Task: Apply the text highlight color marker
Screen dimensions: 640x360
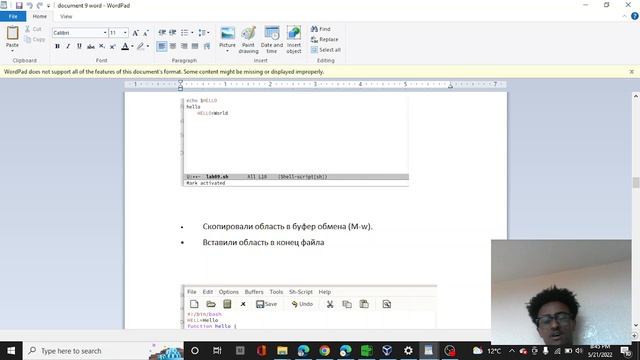Action: pos(140,46)
